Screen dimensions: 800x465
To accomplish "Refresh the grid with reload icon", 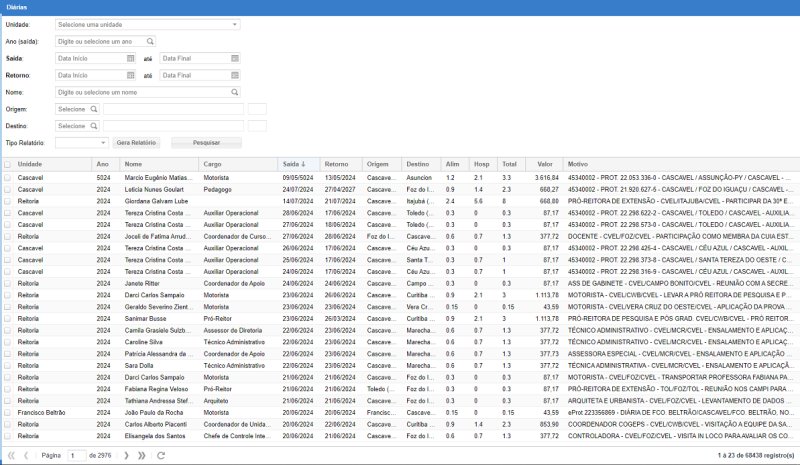I will tap(161, 456).
